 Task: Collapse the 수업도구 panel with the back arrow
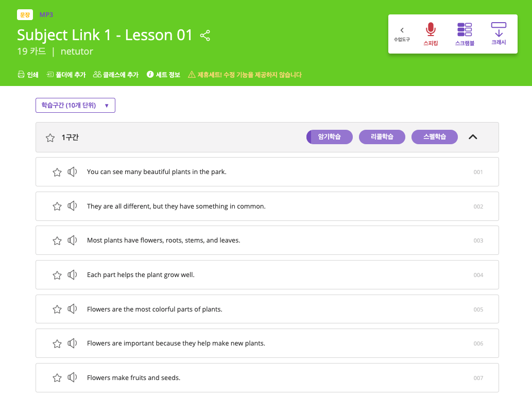coord(402,34)
